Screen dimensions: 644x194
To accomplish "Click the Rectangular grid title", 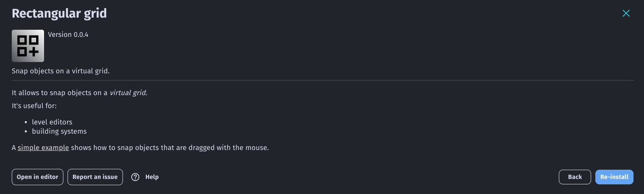I will click(x=59, y=13).
